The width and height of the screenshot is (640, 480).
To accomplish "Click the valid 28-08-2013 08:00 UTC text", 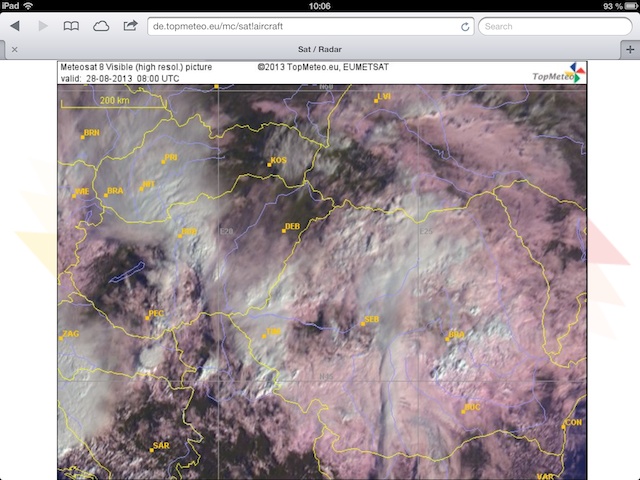I will [120, 78].
